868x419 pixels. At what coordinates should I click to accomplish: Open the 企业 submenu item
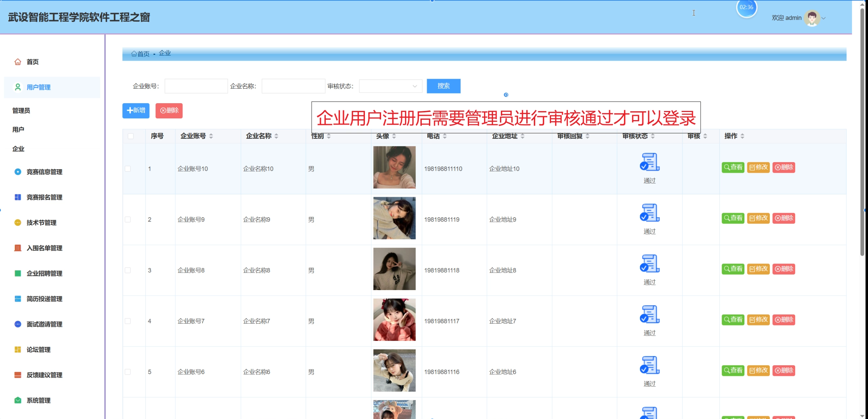point(18,149)
